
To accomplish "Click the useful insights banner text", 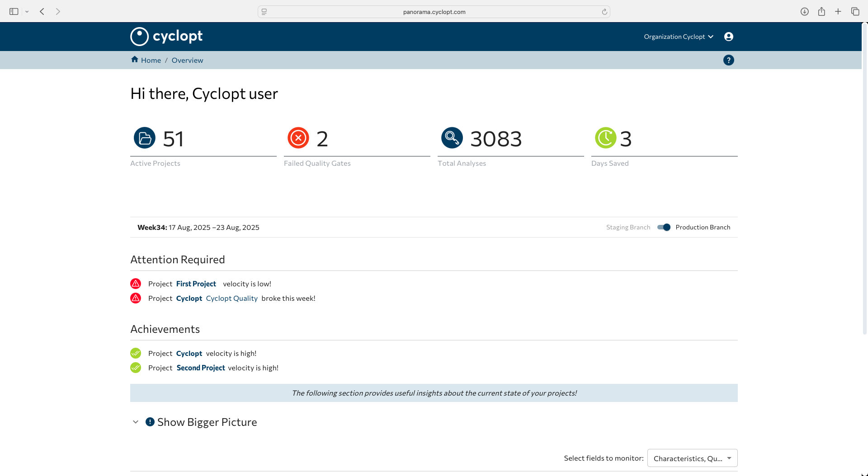I will 434,393.
